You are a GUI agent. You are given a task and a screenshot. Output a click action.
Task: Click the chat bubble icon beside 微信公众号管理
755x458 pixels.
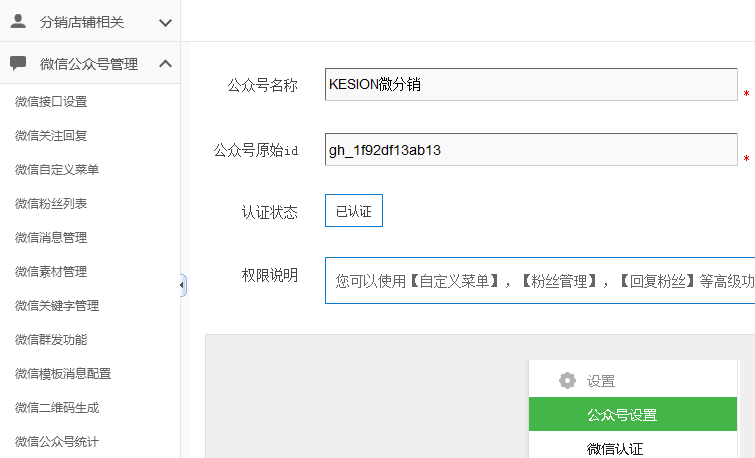[x=18, y=63]
